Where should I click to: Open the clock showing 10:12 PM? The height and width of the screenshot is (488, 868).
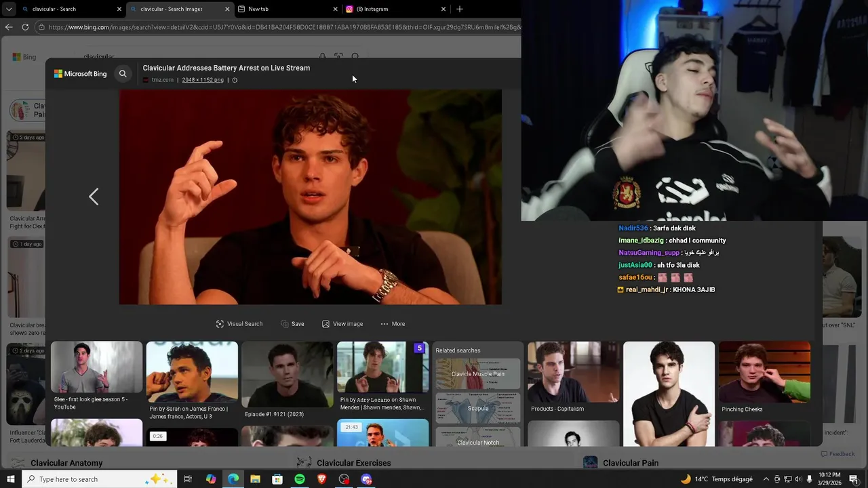tap(829, 479)
